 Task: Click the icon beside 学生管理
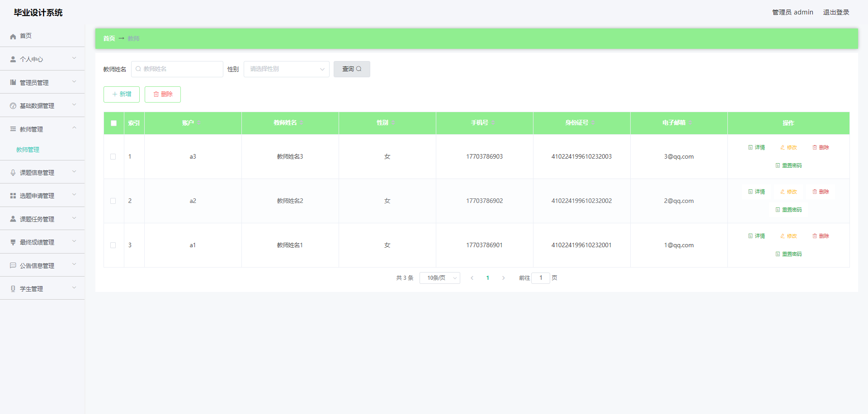[x=13, y=289]
